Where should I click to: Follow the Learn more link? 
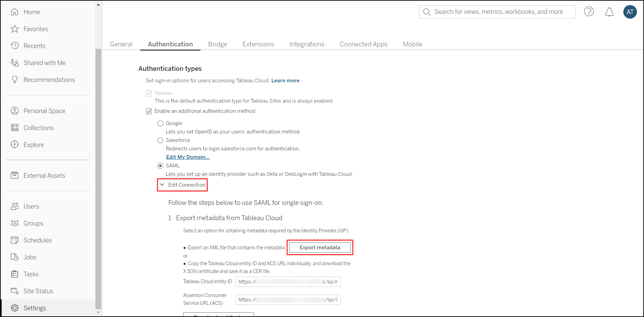tap(285, 81)
